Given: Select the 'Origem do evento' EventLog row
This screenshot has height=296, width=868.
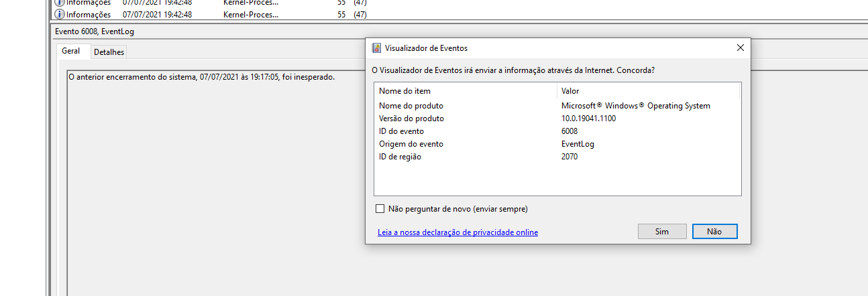Looking at the screenshot, I should [411, 144].
